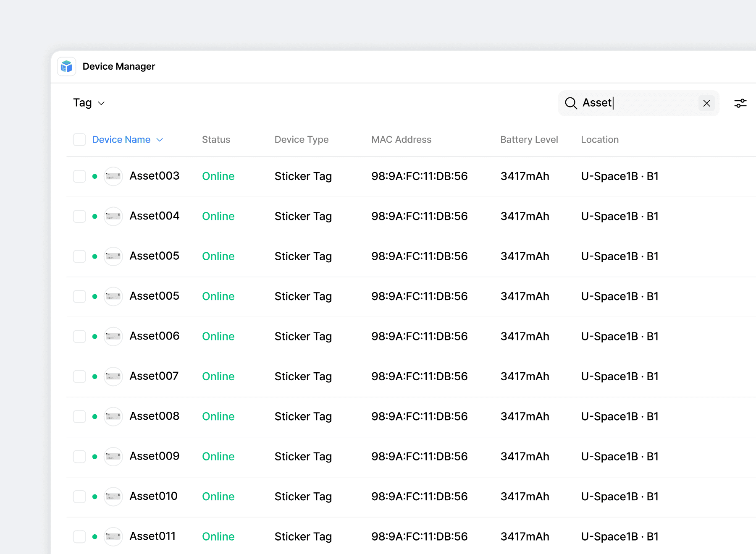Image resolution: width=756 pixels, height=554 pixels.
Task: Click the Asset006 sticker tag icon
Action: click(113, 337)
